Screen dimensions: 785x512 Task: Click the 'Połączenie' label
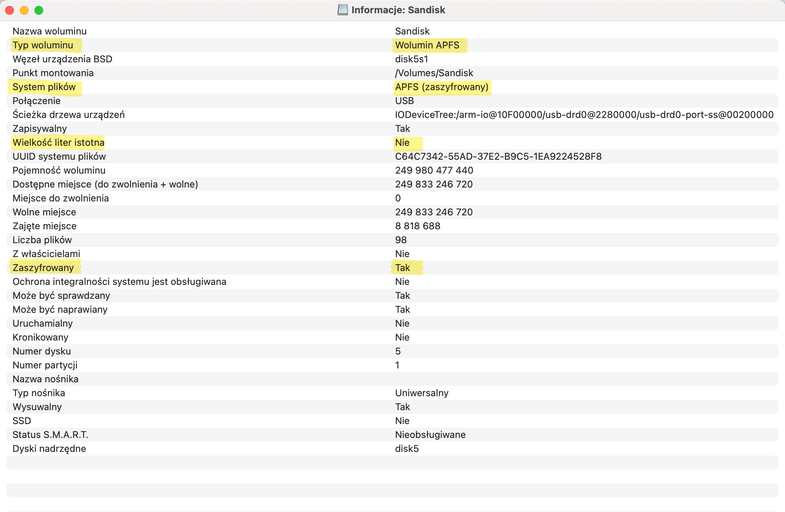point(36,101)
